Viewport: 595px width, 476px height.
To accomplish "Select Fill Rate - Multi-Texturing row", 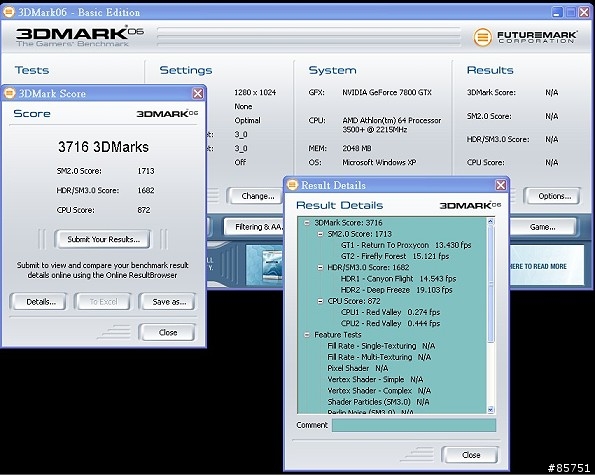I will (x=379, y=357).
